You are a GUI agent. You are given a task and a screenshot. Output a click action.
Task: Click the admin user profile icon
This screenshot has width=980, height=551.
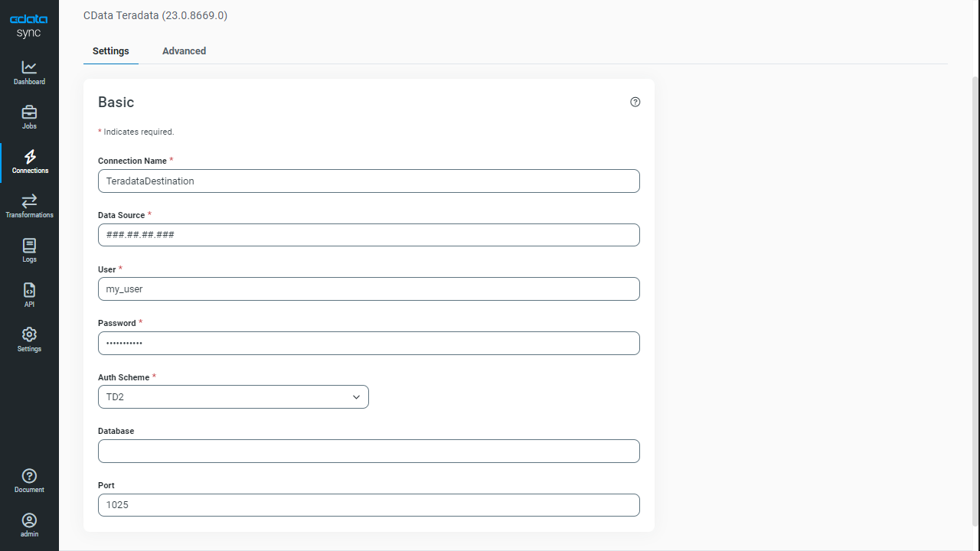coord(29,520)
